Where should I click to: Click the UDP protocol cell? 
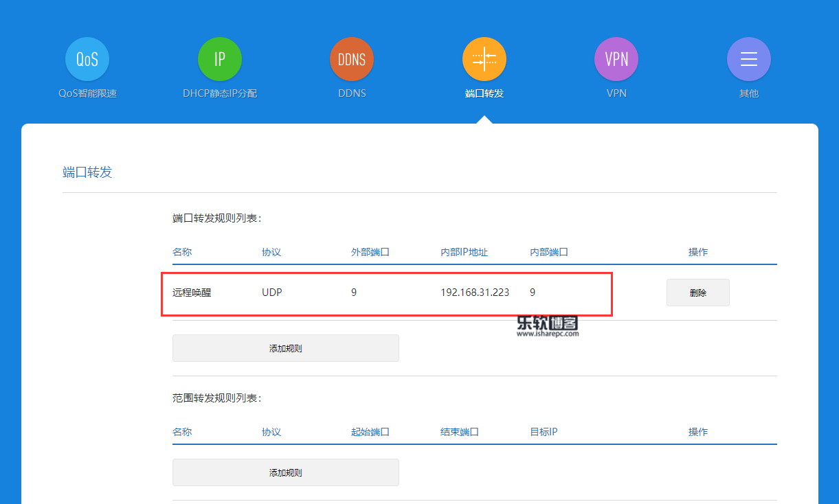pos(272,293)
